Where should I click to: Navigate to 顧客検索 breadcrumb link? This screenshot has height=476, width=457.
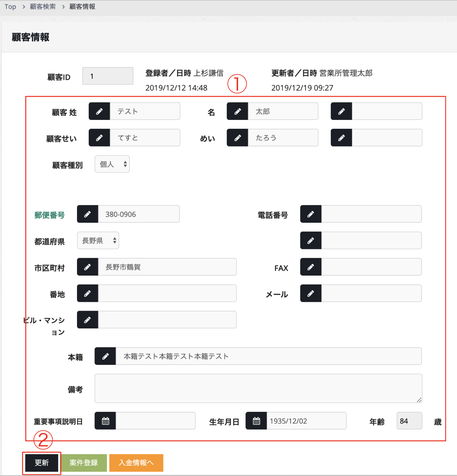43,7
